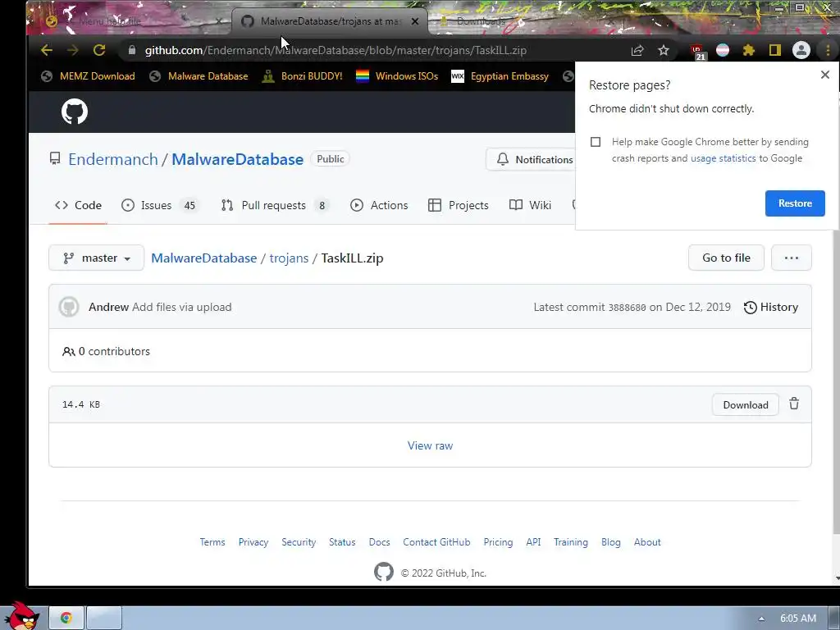Open the Egyptian Embassy bookmark
Viewport: 840px width, 630px height.
(x=500, y=76)
